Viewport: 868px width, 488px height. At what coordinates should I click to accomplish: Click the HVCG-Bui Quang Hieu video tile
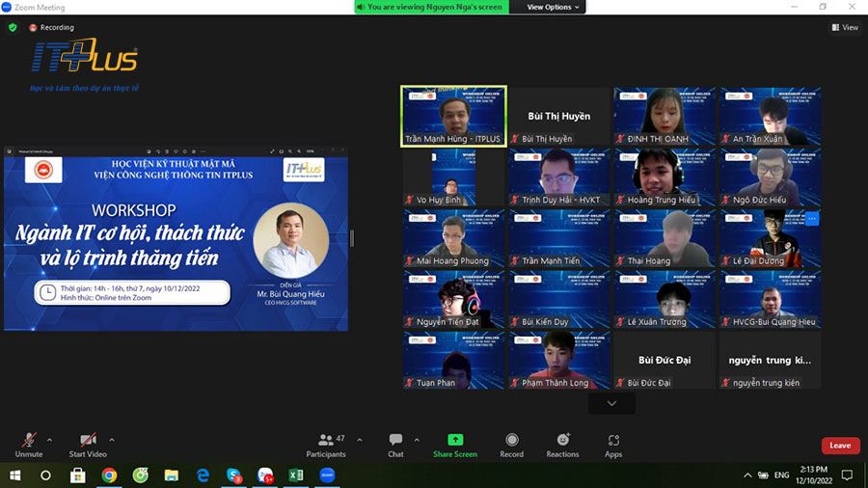[x=771, y=299]
